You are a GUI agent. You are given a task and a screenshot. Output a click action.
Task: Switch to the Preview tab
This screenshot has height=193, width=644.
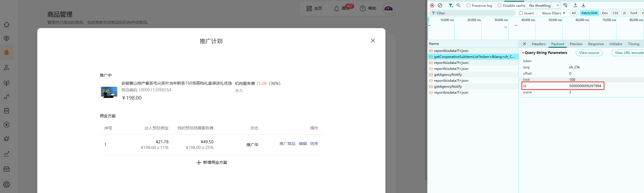(576, 44)
